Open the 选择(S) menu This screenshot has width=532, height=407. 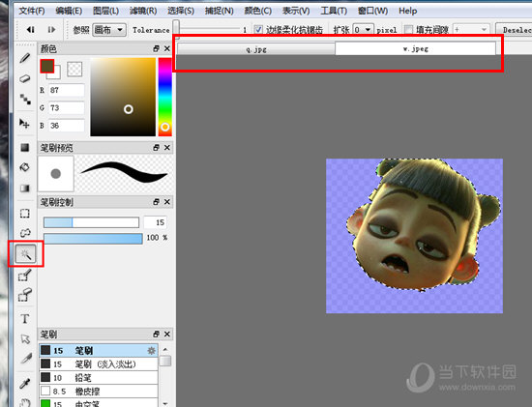click(181, 11)
